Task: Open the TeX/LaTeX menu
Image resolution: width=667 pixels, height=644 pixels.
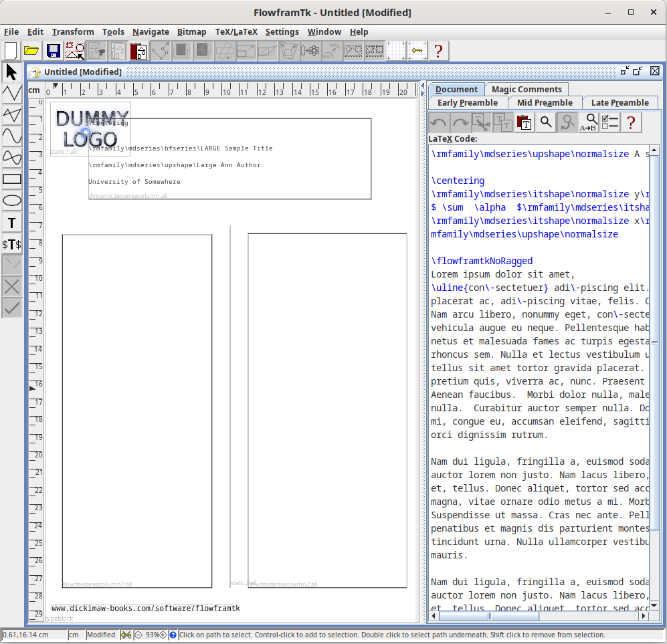Action: click(x=236, y=31)
